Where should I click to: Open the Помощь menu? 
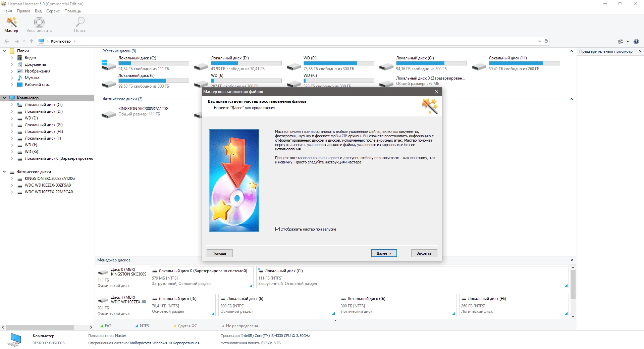point(72,11)
